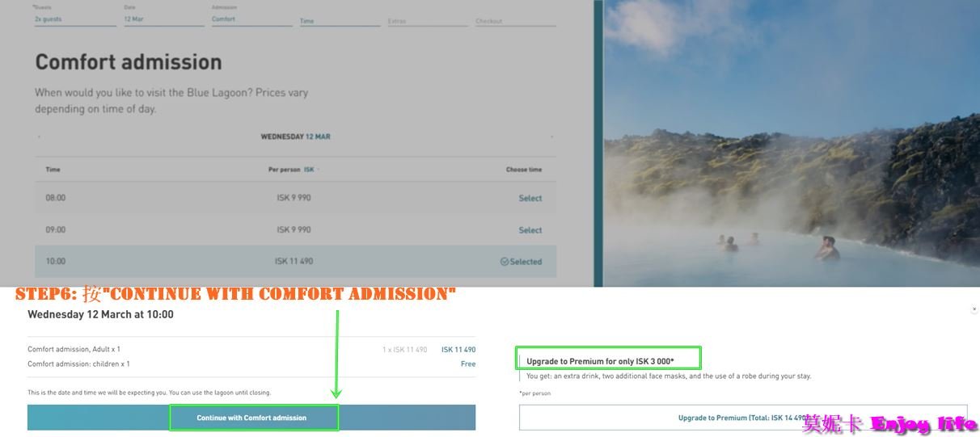Click the Selected checkmark for 10:00
This screenshot has width=980, height=437.
(521, 262)
